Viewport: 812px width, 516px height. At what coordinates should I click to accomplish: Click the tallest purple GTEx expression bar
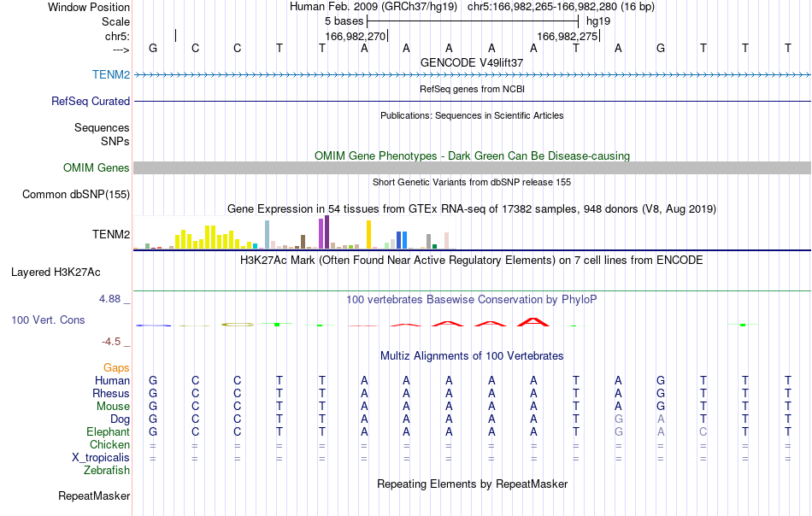pos(327,232)
